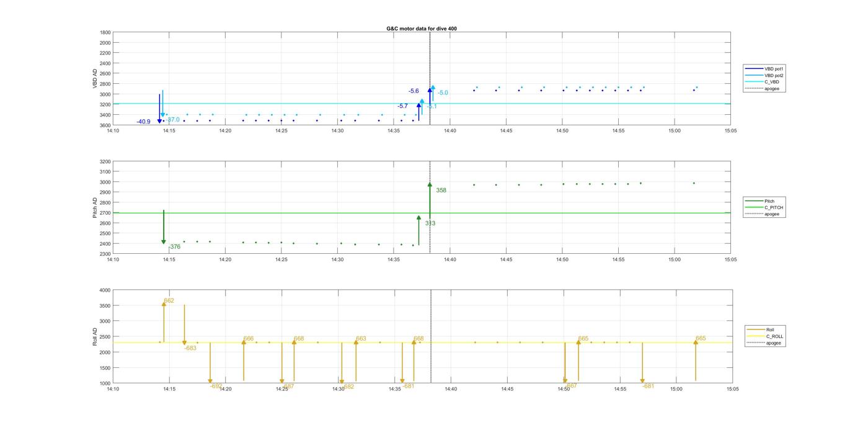Click the '-5.7' VBD data label
The image size is (868, 430).
pyautogui.click(x=403, y=106)
